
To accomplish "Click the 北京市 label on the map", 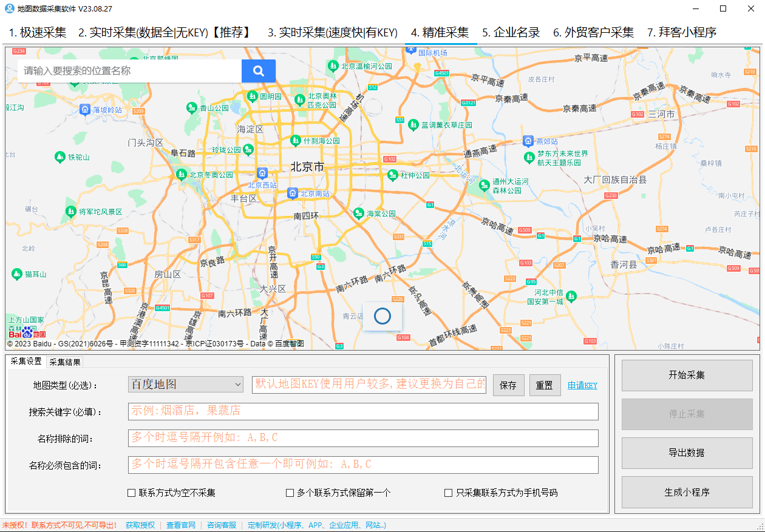I will click(x=307, y=167).
